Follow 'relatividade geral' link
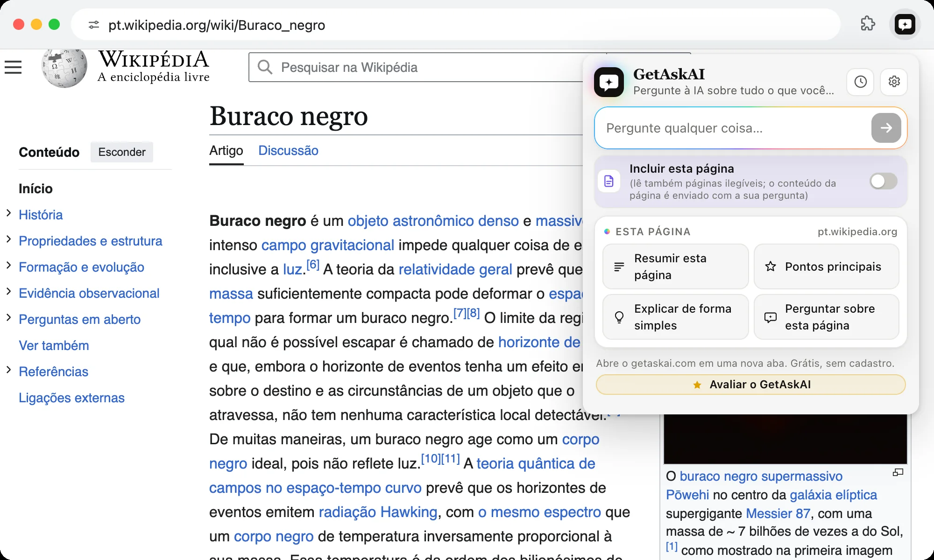Screen dimensions: 934x560 455,269
